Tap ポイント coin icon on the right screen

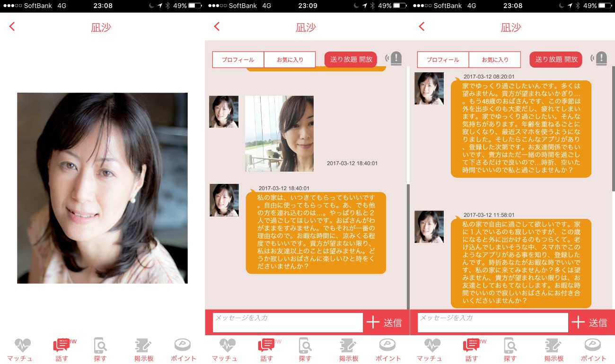pos(593,346)
